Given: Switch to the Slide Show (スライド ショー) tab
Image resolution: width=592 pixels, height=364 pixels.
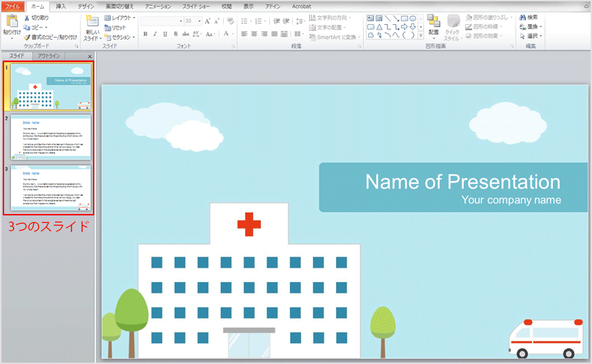Looking at the screenshot, I should [x=195, y=6].
